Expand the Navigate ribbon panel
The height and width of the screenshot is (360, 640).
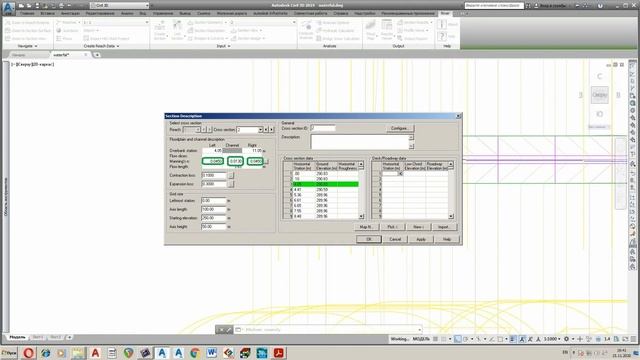tap(27, 46)
